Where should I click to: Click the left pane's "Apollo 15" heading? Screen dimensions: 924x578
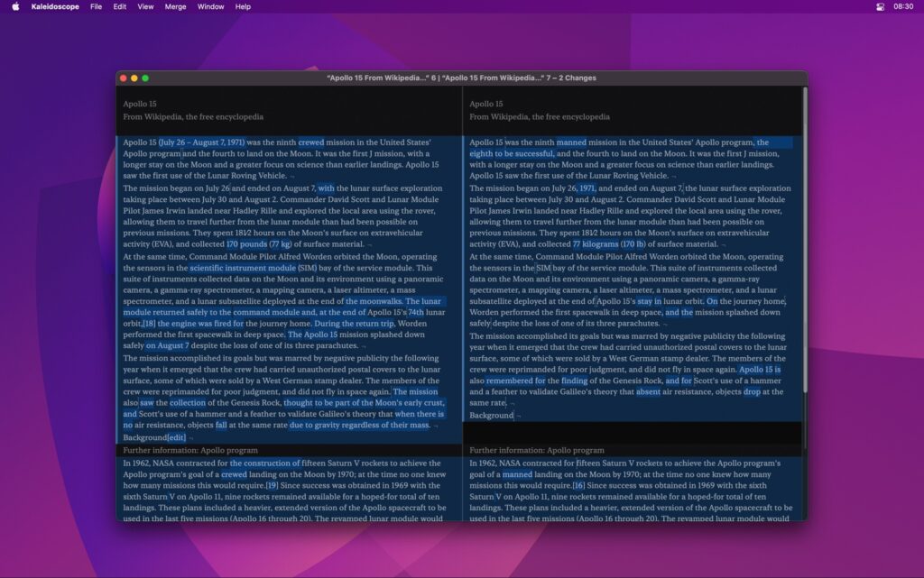[x=140, y=104]
